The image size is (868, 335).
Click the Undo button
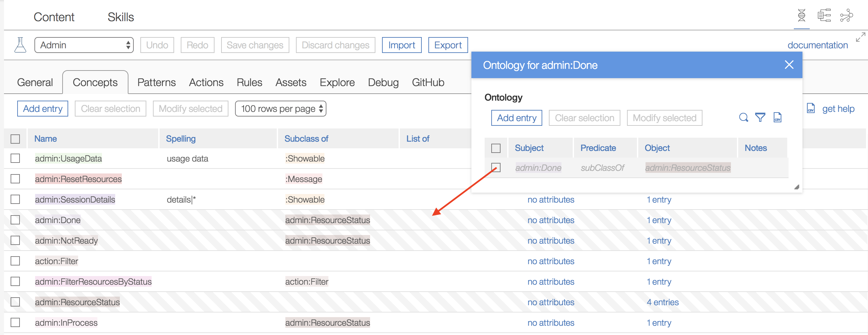pos(157,45)
